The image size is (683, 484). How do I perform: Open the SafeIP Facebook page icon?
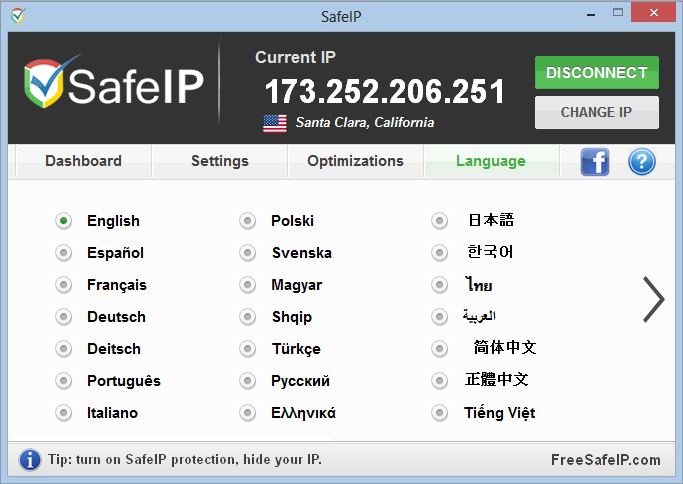click(595, 162)
